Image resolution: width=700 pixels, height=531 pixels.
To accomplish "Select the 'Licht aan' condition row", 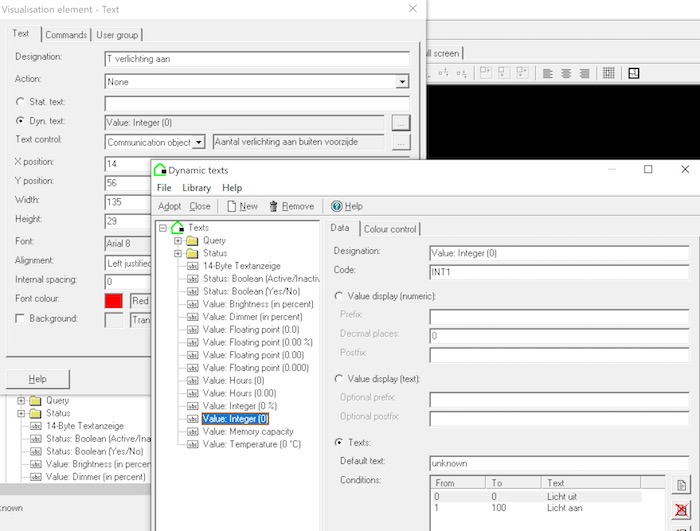I will (536, 508).
